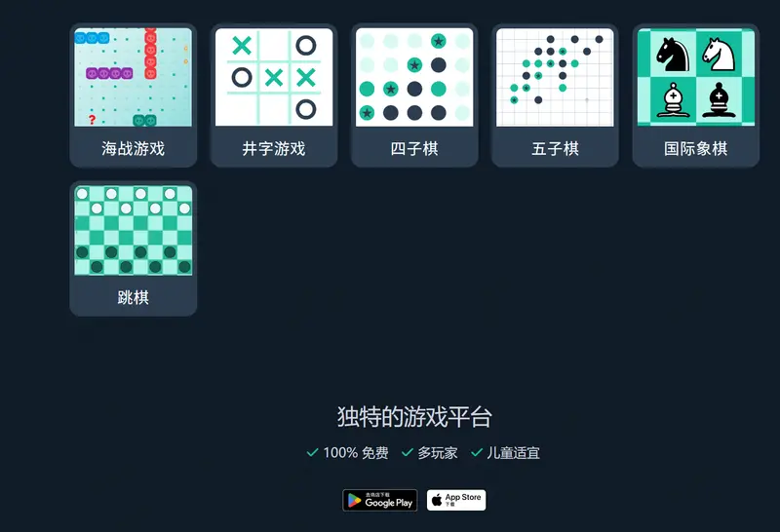
Task: Select the 四子棋 connect-four game image
Action: point(414,77)
